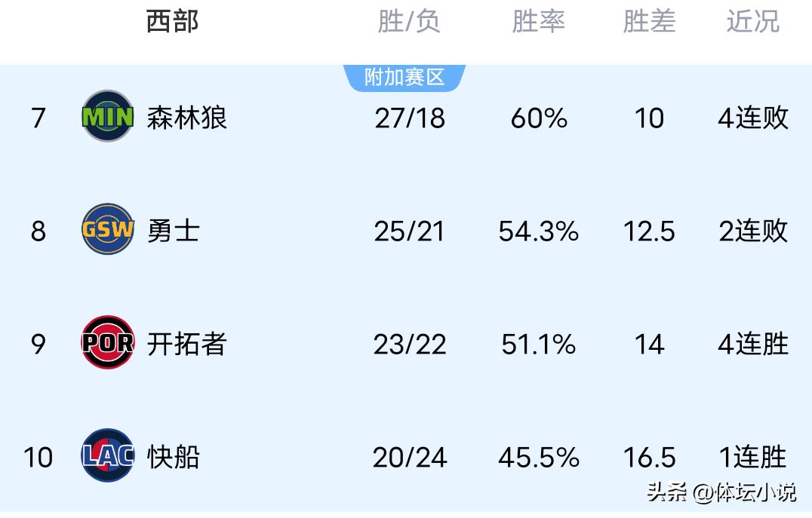Click the 胜差 column header
The image size is (812, 518).
pos(648,22)
